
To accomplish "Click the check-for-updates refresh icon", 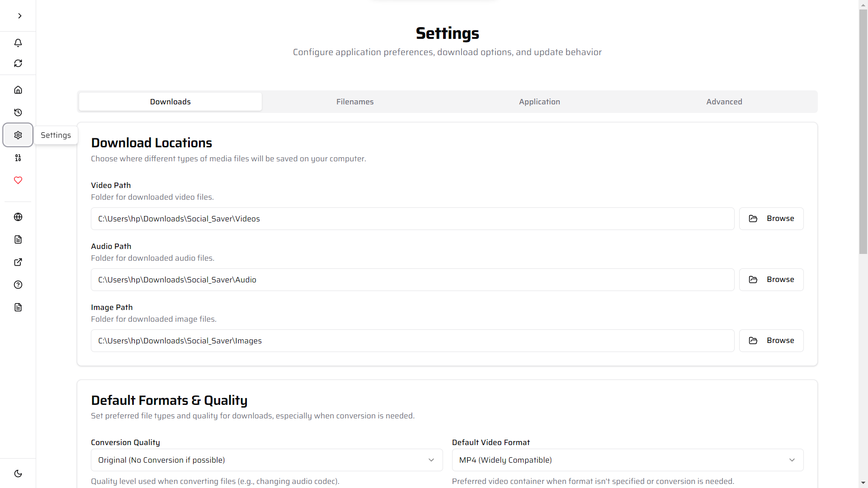I will pos(18,63).
